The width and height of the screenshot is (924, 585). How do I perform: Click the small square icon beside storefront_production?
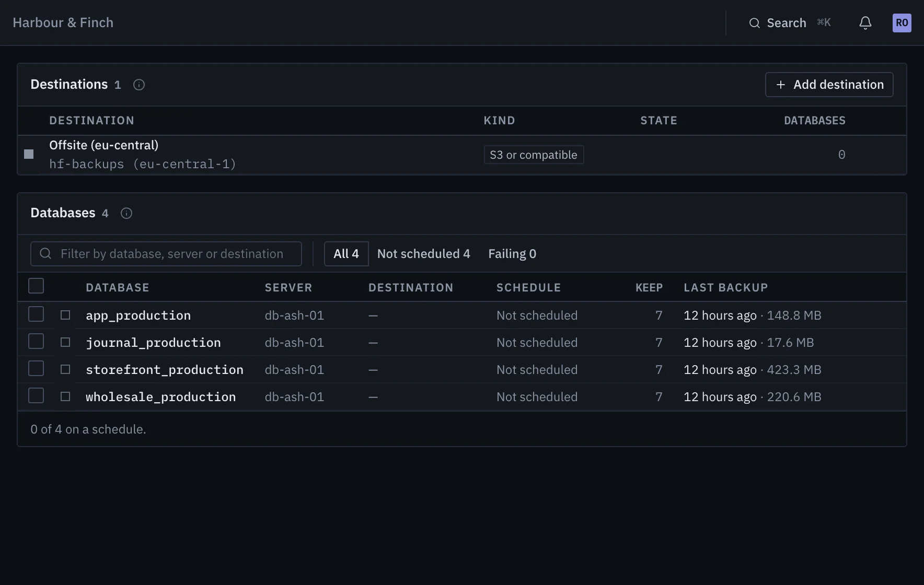[65, 369]
